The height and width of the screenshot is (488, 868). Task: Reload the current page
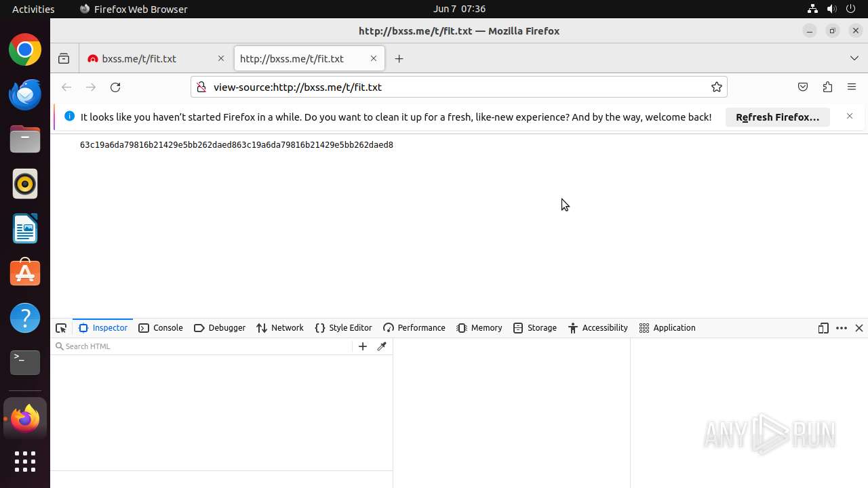[x=115, y=87]
